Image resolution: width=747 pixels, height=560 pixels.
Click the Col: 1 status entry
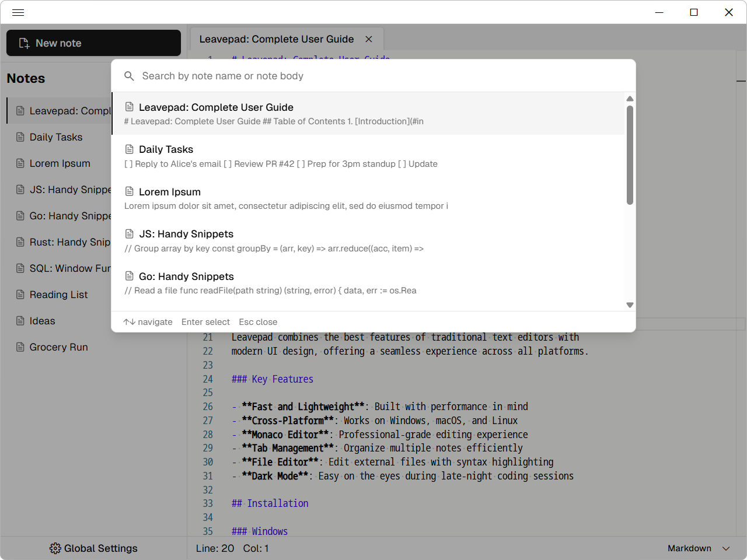tap(256, 548)
